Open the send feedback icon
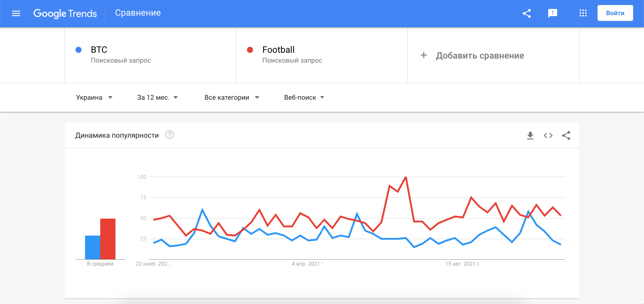644x304 pixels. click(553, 13)
